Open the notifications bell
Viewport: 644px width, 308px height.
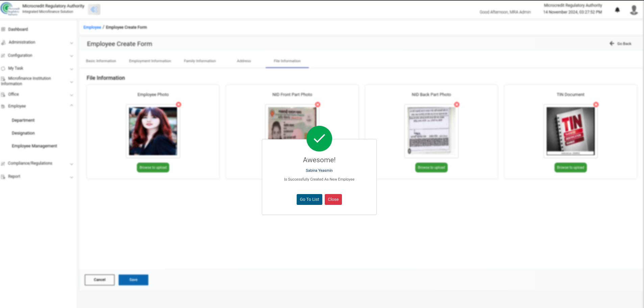click(617, 10)
